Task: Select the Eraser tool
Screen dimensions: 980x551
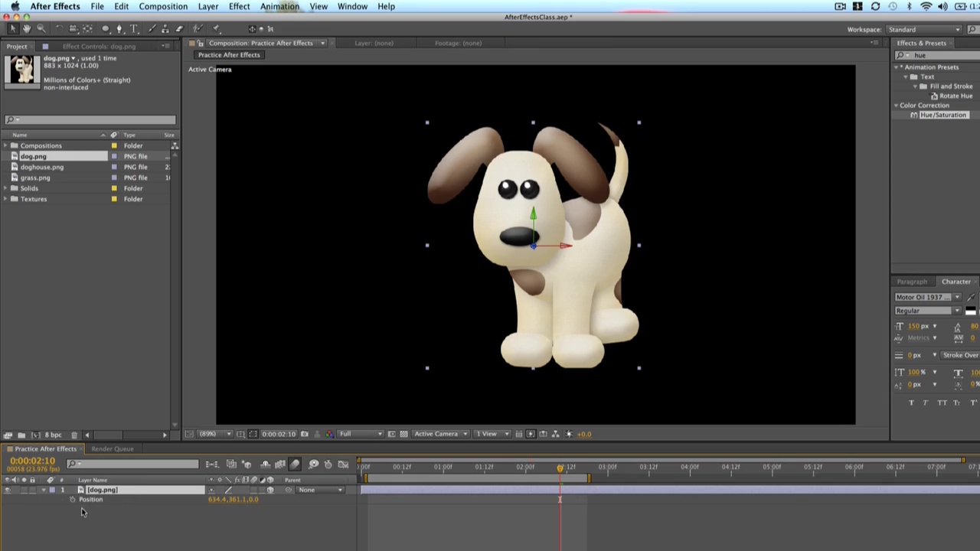Action: coord(179,29)
